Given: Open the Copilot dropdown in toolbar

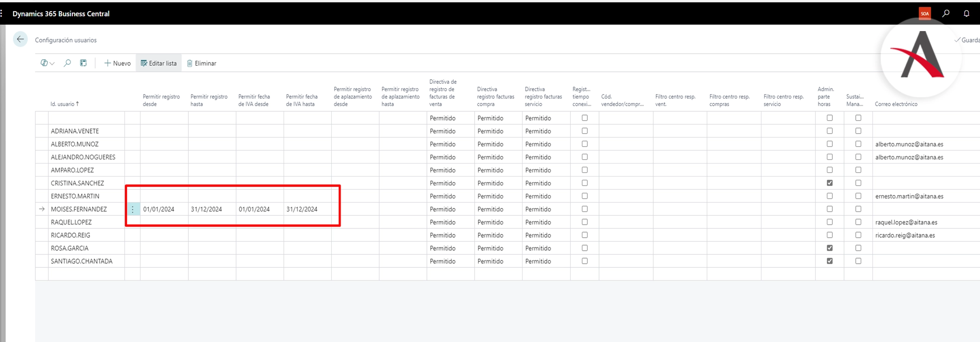Looking at the screenshot, I should (x=47, y=63).
